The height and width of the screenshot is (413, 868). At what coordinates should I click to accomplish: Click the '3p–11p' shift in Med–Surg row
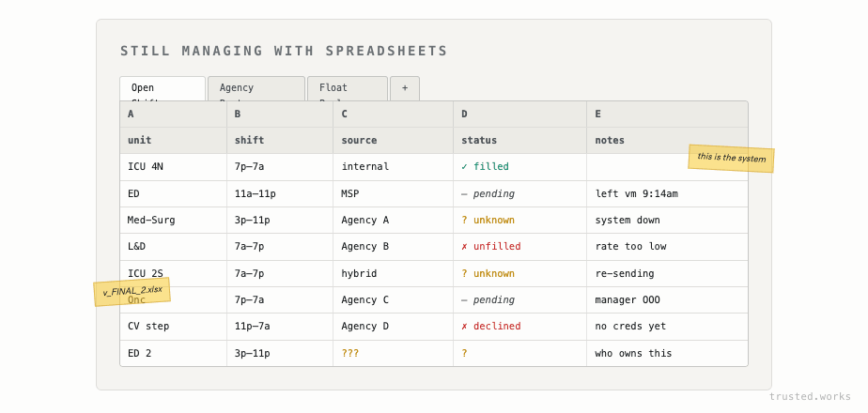coord(280,220)
